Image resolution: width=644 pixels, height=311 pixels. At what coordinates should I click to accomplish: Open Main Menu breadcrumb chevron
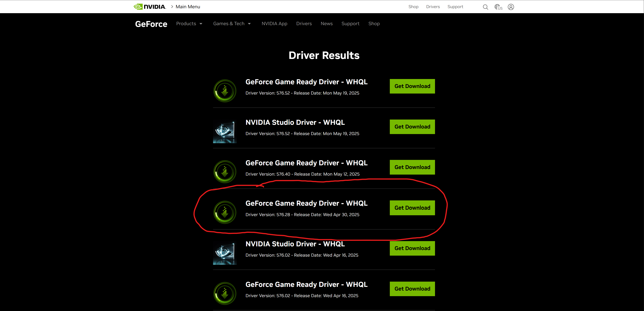[172, 7]
